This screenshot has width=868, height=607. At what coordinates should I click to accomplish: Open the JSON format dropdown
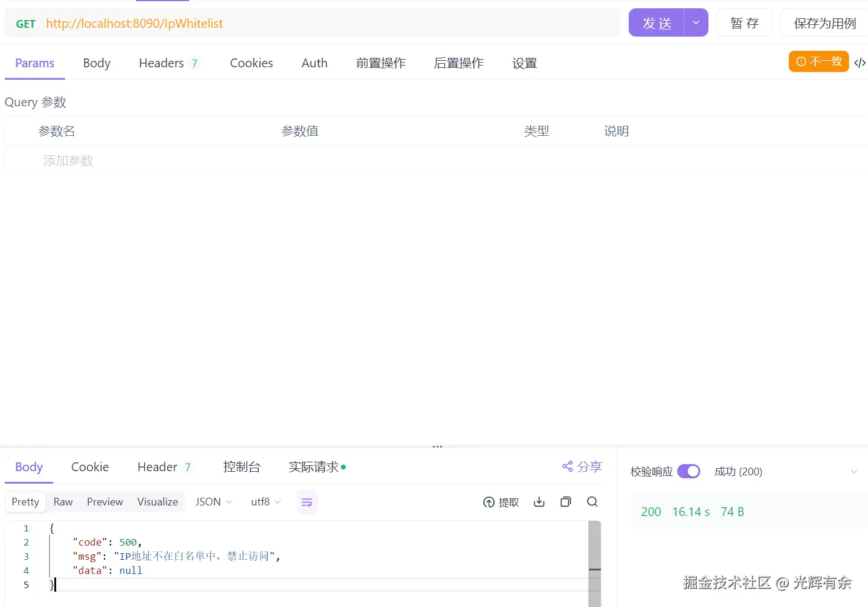[213, 501]
